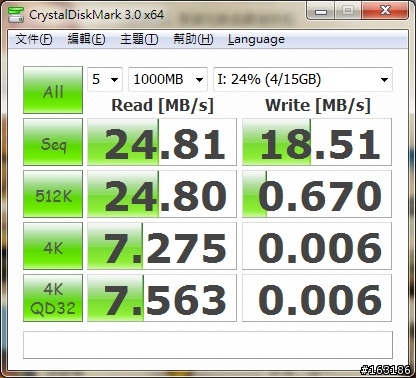The image size is (417, 378).
Task: Expand the 1000MB test size dropdown
Action: 168,79
